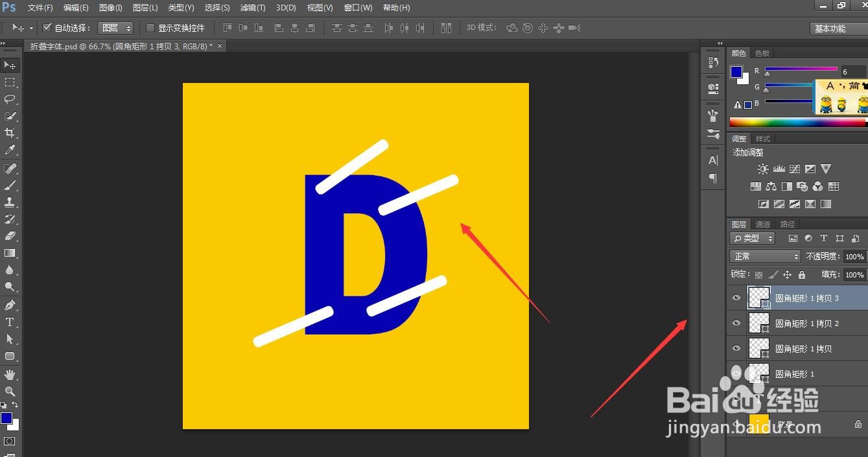This screenshot has width=868, height=457.
Task: Toggle the 自动选择 checkbox
Action: tap(47, 28)
